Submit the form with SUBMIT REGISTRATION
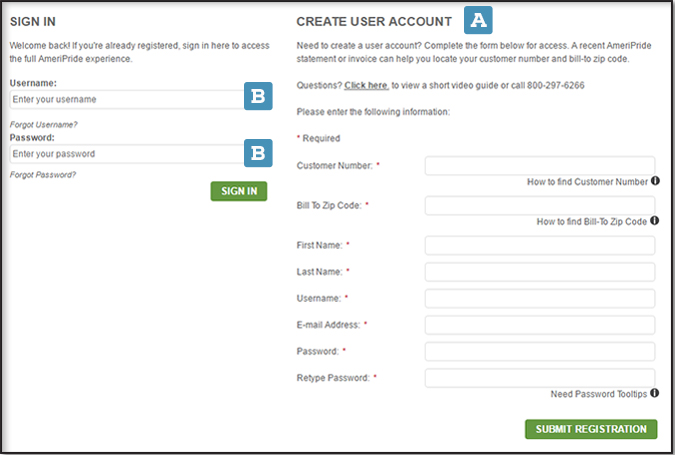 [x=590, y=429]
